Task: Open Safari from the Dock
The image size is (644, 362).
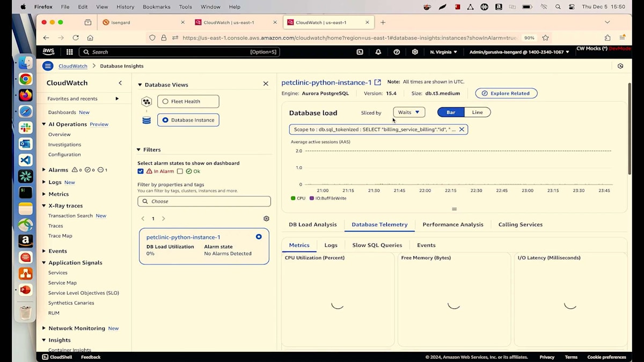Action: click(x=25, y=112)
